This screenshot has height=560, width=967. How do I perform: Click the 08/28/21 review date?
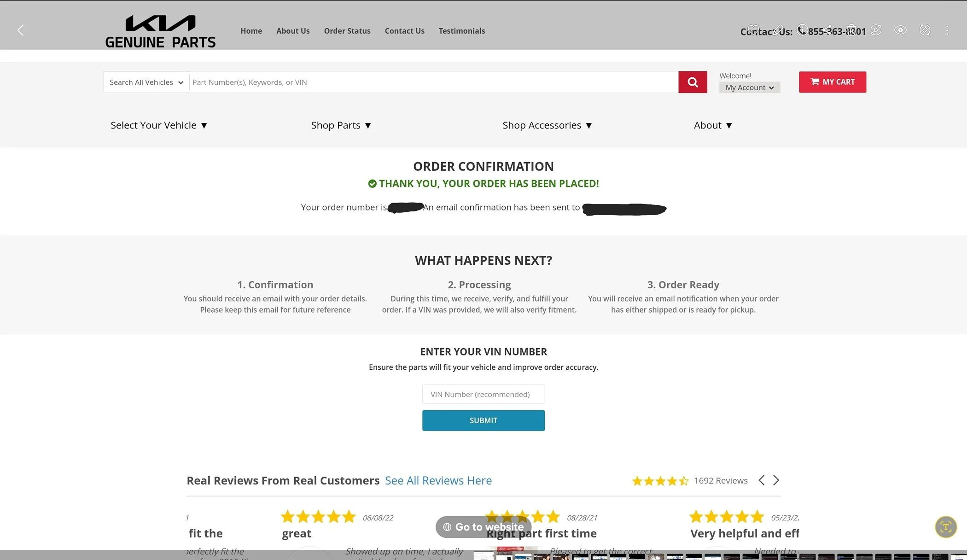(x=582, y=518)
